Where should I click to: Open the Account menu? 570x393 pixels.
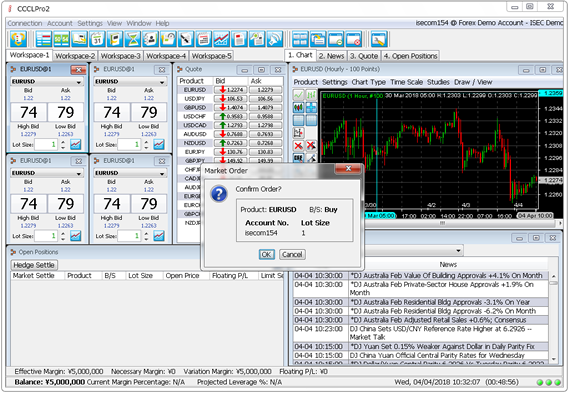pyautogui.click(x=60, y=23)
